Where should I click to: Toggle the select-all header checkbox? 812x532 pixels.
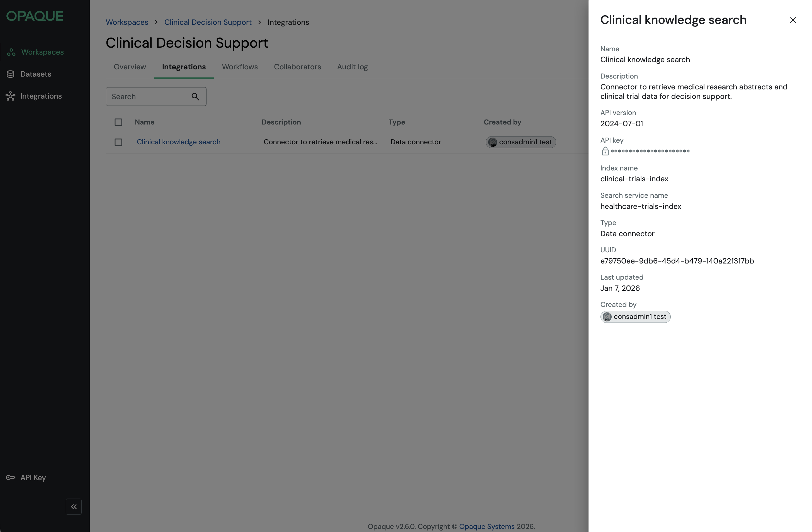(x=118, y=122)
